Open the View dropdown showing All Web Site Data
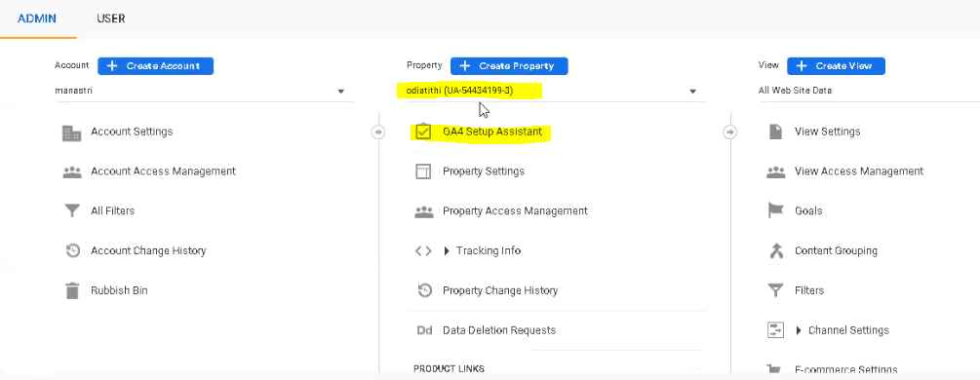 point(869,92)
